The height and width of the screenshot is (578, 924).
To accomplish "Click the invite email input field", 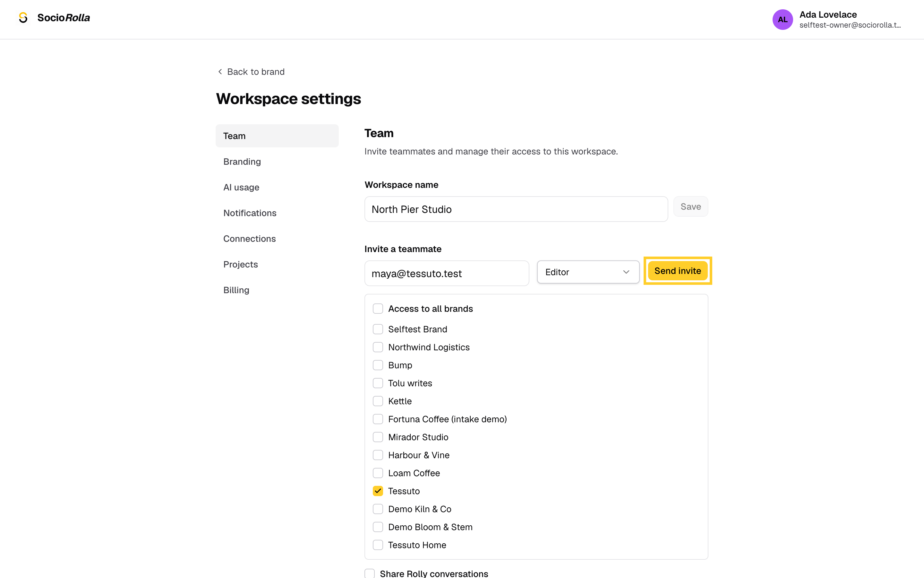I will [447, 273].
